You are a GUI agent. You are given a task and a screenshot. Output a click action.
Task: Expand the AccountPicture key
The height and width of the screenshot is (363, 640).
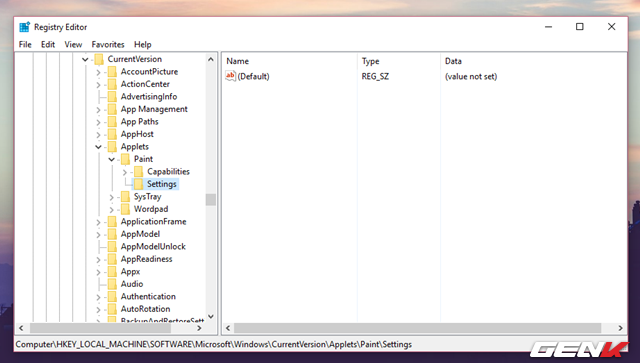(x=98, y=72)
